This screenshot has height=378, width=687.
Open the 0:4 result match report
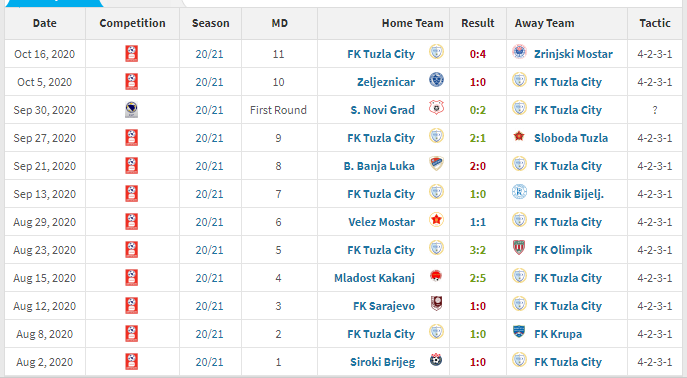click(x=478, y=54)
